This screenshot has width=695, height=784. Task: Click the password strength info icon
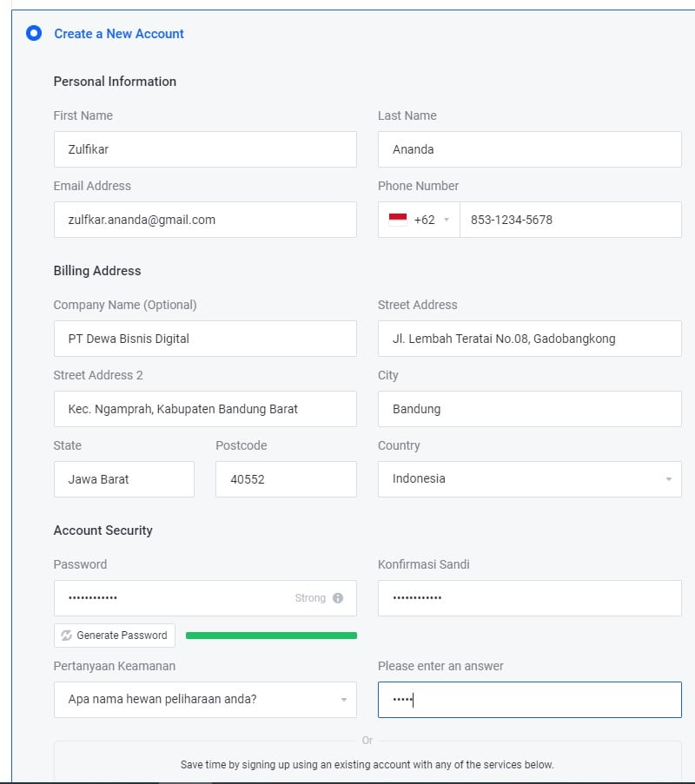coord(338,598)
